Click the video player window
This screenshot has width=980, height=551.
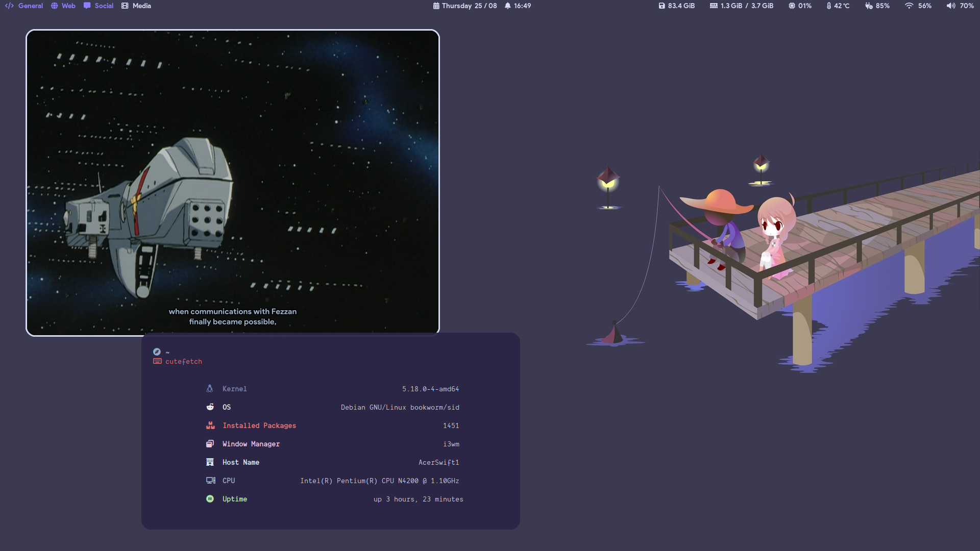pos(233,183)
